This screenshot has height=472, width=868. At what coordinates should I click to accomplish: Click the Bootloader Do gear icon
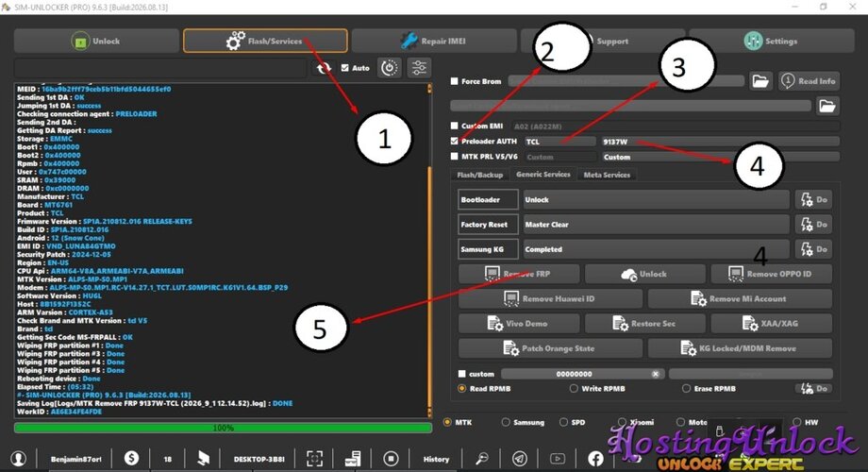pyautogui.click(x=813, y=199)
